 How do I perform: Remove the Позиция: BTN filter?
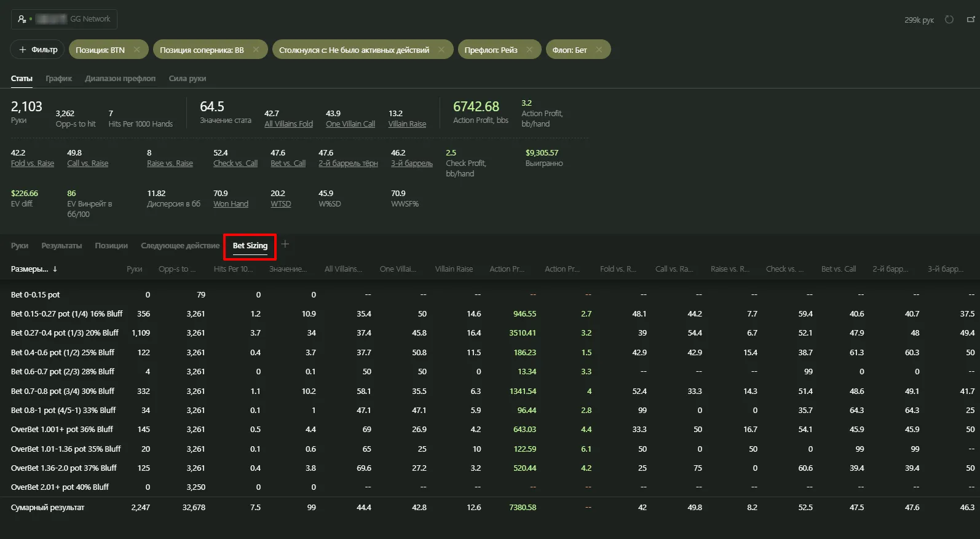pyautogui.click(x=136, y=50)
